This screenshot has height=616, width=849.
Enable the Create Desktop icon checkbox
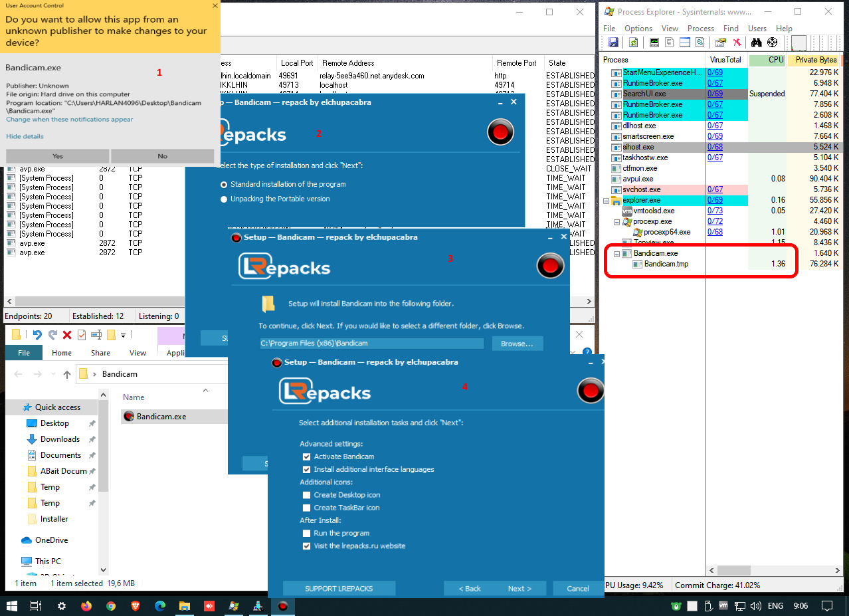306,495
